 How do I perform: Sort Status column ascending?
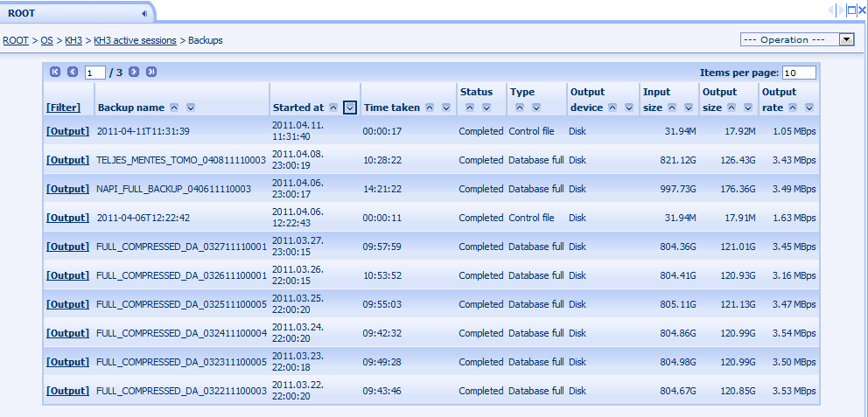point(469,108)
